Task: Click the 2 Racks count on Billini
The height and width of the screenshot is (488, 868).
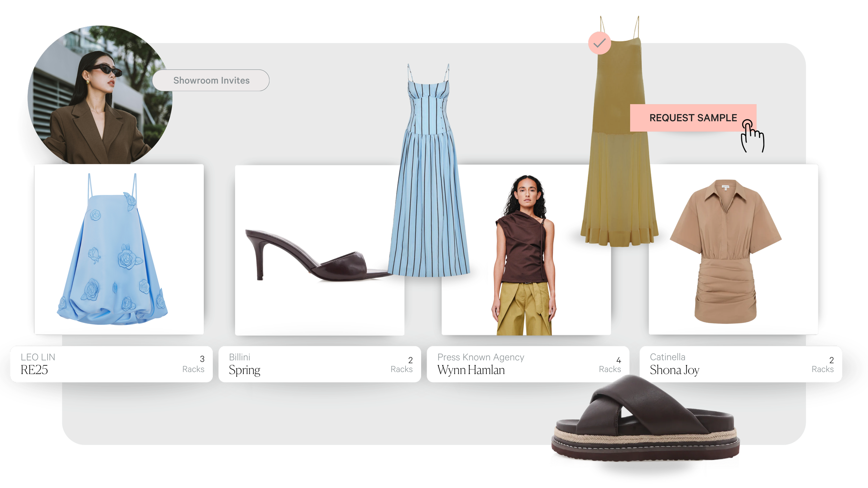Action: point(402,364)
